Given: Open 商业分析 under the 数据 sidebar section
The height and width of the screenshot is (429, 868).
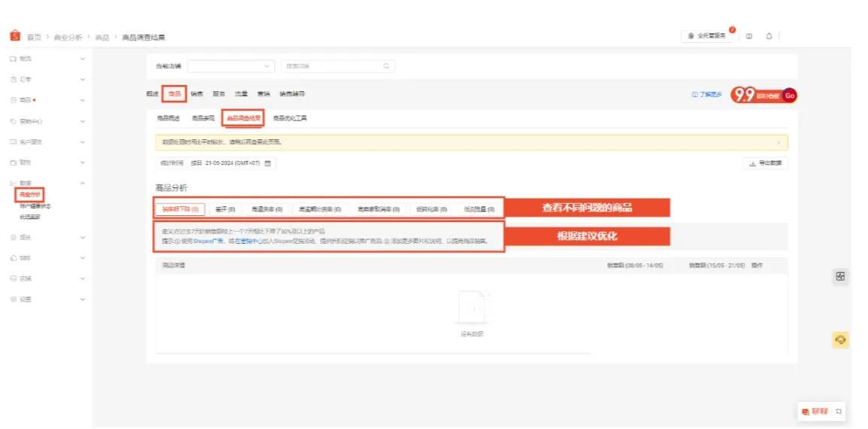Looking at the screenshot, I should (30, 195).
